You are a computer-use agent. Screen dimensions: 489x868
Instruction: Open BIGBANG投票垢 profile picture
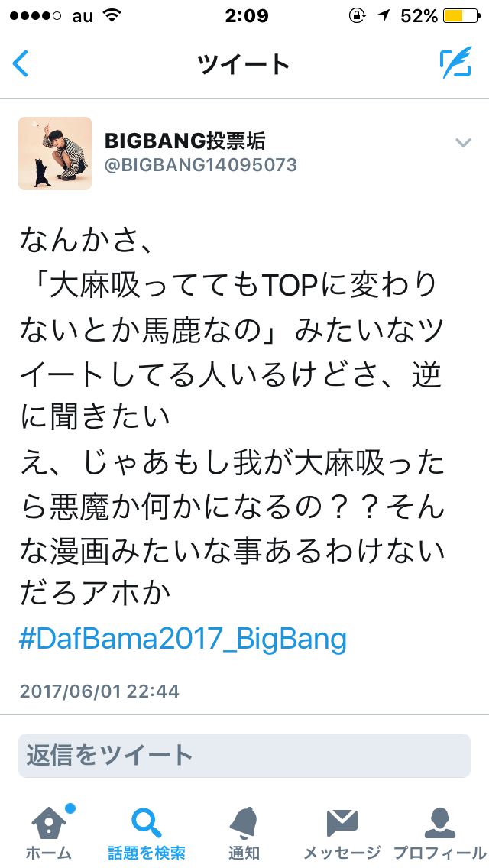pos(55,154)
